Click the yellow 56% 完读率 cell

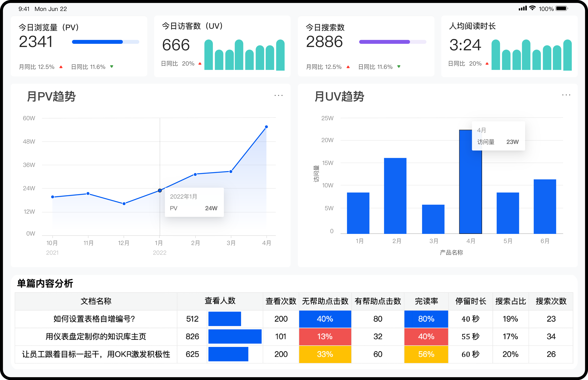pyautogui.click(x=426, y=354)
